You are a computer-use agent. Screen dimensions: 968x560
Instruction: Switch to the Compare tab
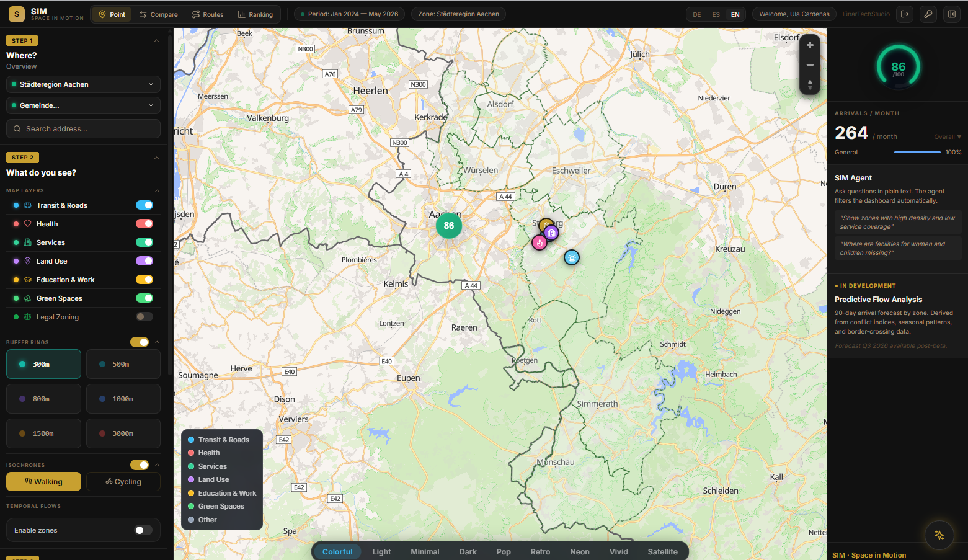point(159,14)
